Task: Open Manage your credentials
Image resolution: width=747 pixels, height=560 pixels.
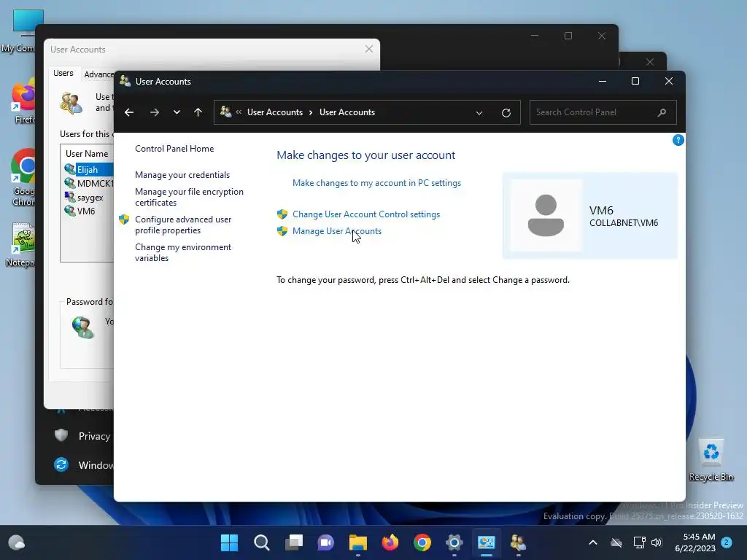Action: (x=182, y=175)
